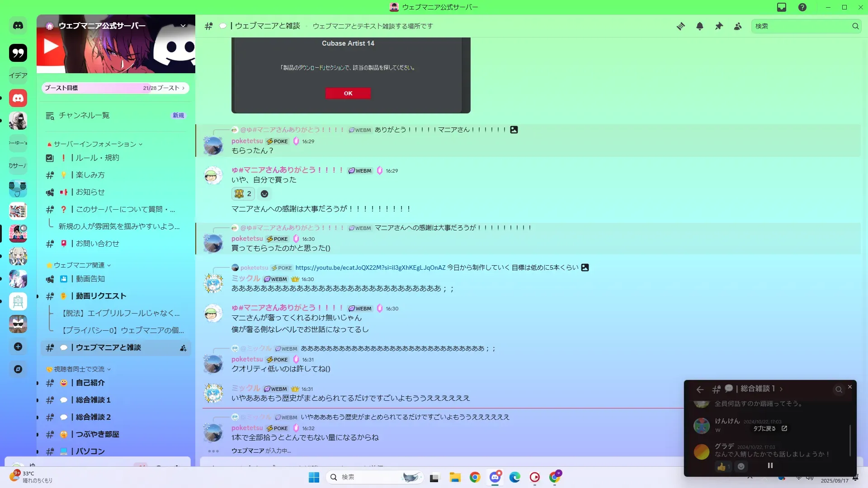
Task: Click the help question mark icon
Action: [802, 7]
